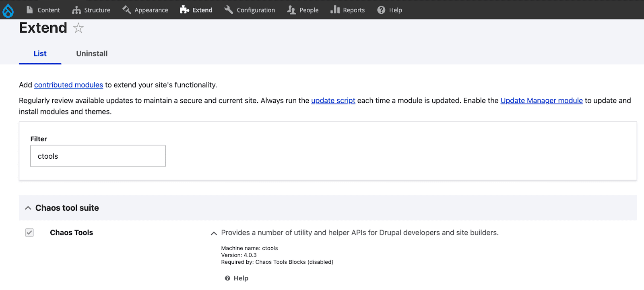This screenshot has height=290, width=644.
Task: Click the Appearance paintbrush icon
Action: pos(127,10)
